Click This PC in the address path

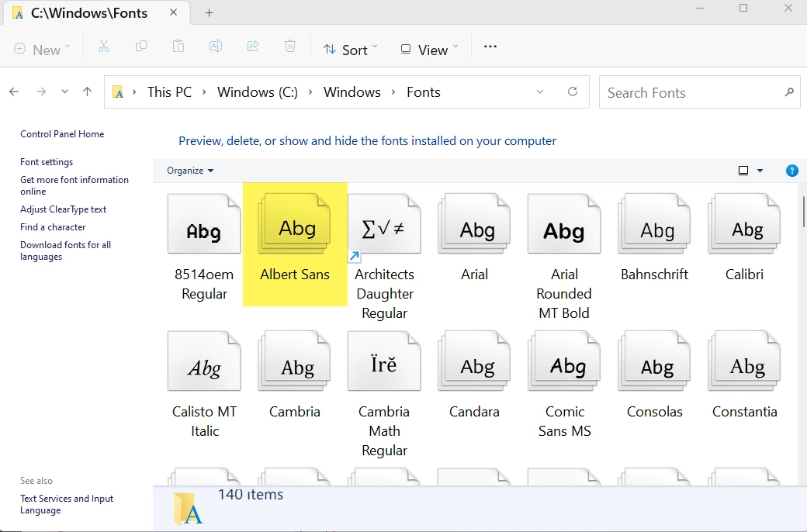(169, 92)
